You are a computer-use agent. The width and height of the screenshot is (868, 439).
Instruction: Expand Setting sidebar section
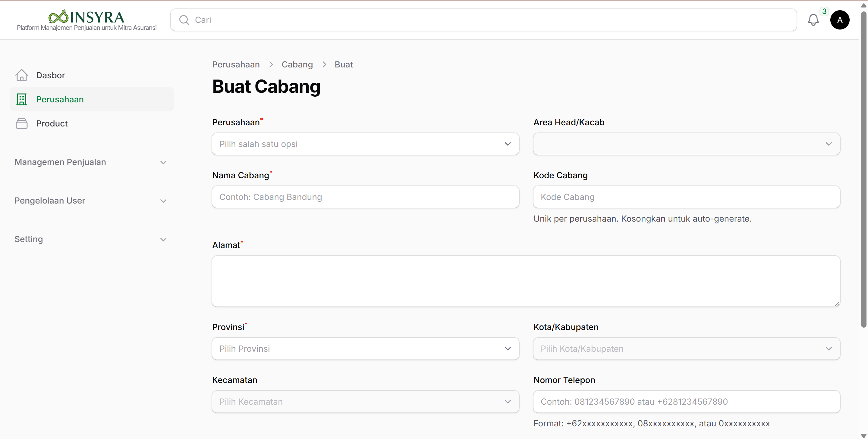click(91, 239)
